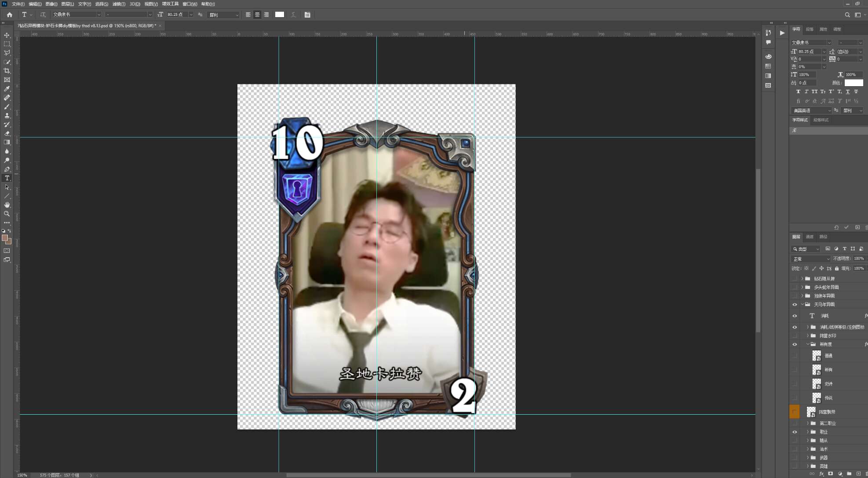Open the Color panel palette icon
Image resolution: width=868 pixels, height=478 pixels.
(x=768, y=57)
